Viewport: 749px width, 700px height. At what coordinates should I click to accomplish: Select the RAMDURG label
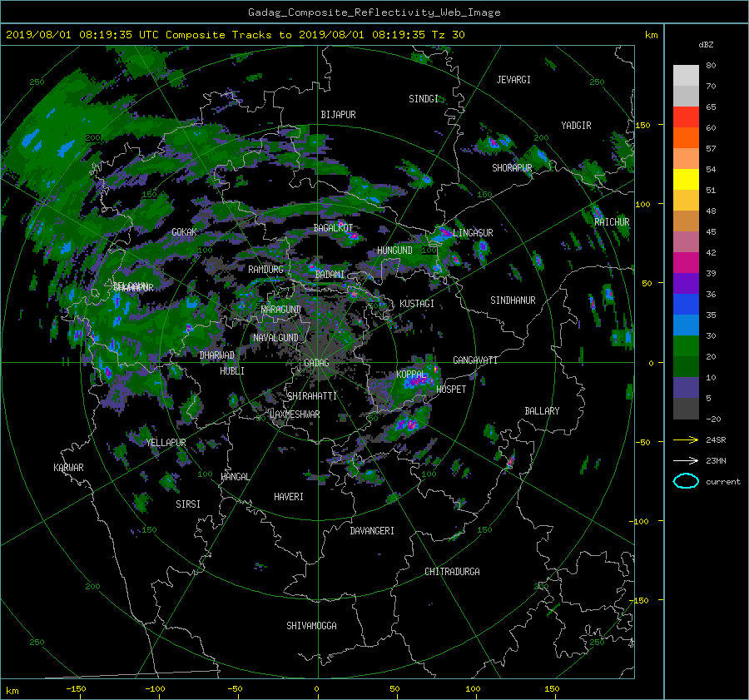(x=265, y=270)
